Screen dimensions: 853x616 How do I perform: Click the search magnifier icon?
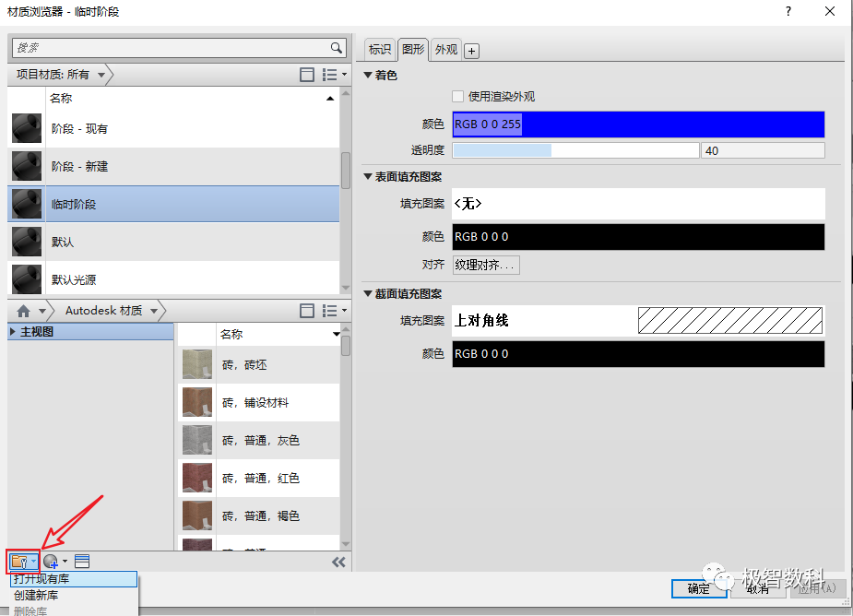coord(337,48)
